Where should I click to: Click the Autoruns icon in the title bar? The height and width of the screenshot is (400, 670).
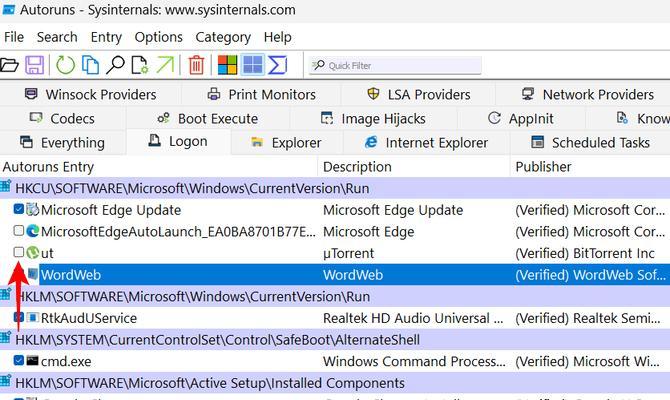tap(9, 9)
